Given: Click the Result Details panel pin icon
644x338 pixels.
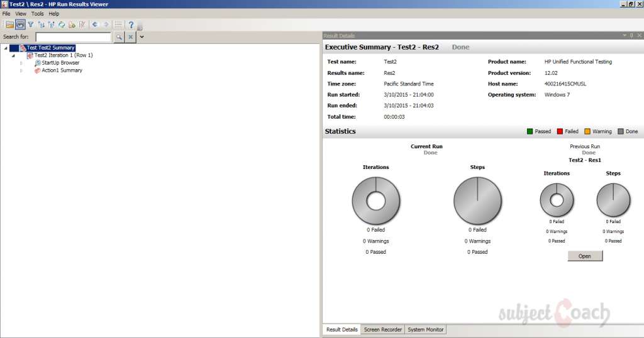Looking at the screenshot, I should click(631, 36).
